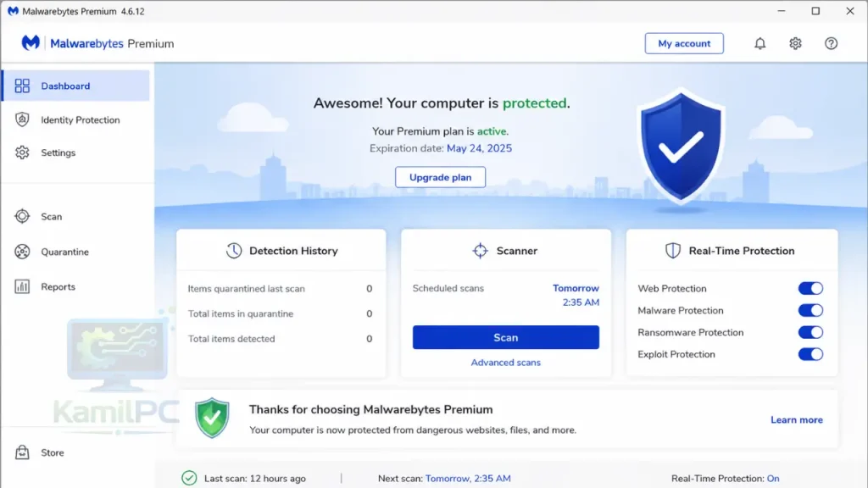Screen dimensions: 868x488
Task: Click the Total items detected row
Action: point(281,339)
